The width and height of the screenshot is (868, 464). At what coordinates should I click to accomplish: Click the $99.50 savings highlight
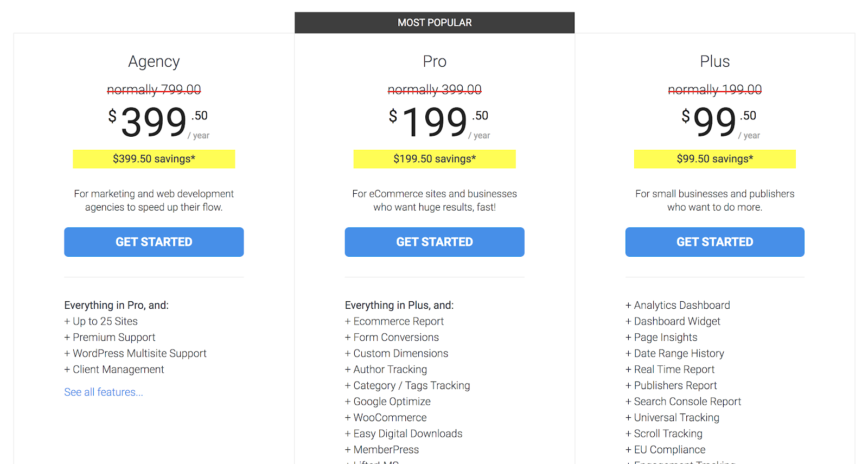(714, 158)
